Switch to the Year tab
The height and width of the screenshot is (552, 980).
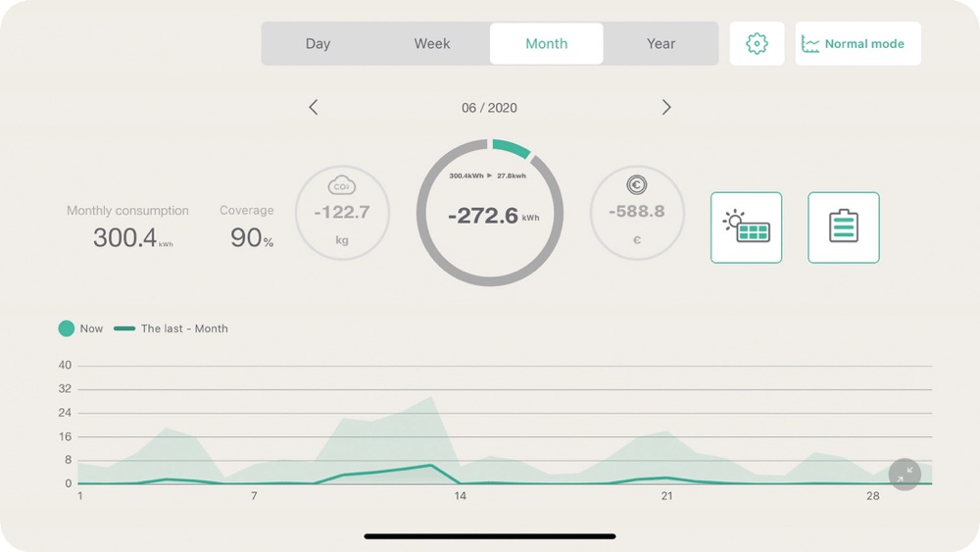661,44
